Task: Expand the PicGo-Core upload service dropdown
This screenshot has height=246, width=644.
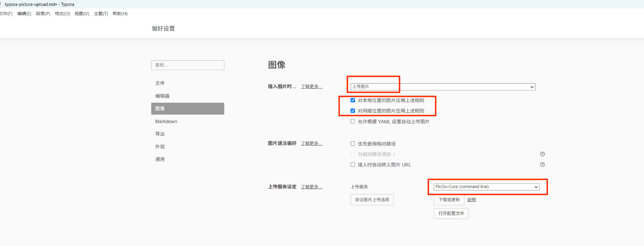Action: pyautogui.click(x=486, y=187)
